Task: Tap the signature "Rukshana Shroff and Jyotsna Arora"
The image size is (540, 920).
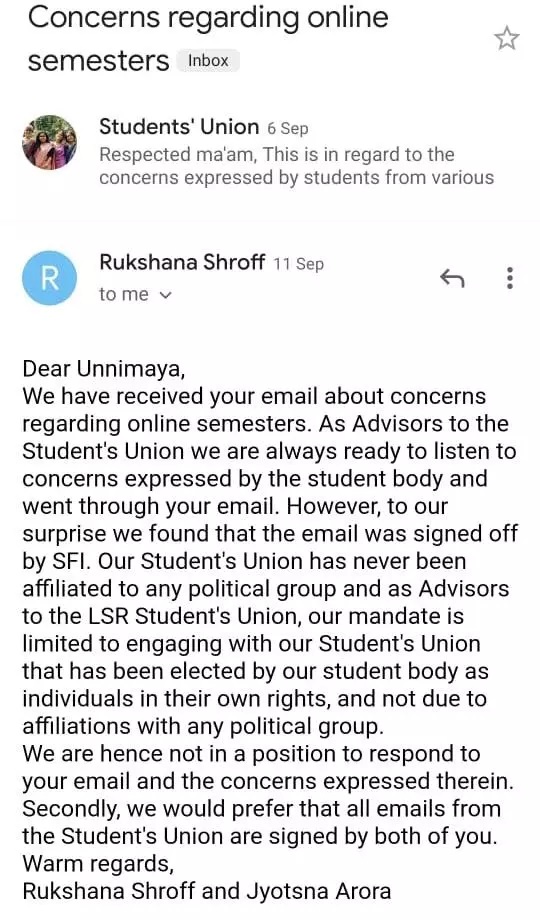Action: coord(207,891)
